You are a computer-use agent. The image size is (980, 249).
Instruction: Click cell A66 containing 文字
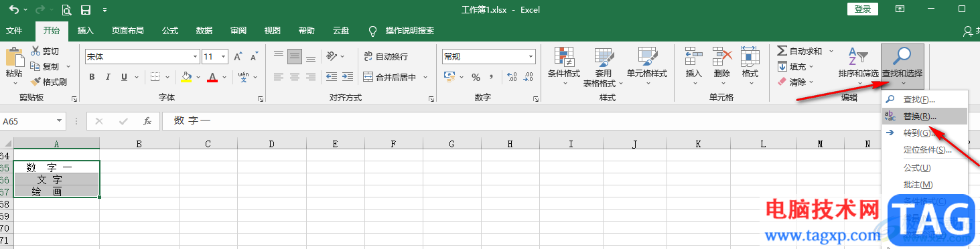(56, 179)
